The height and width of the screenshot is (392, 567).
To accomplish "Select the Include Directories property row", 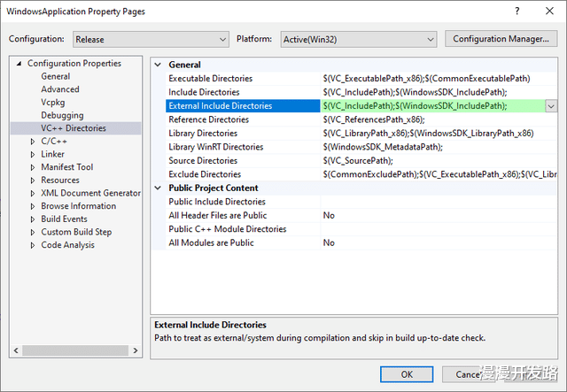I will [x=361, y=92].
